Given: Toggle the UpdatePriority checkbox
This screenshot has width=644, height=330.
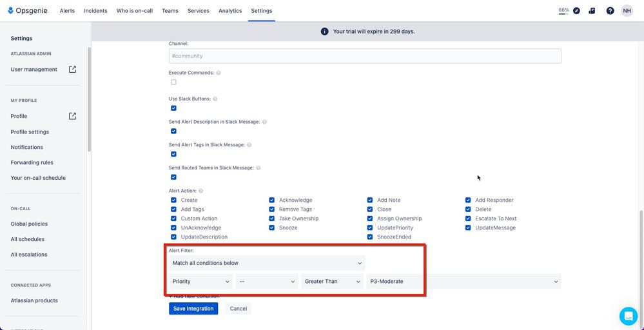Looking at the screenshot, I should (370, 228).
